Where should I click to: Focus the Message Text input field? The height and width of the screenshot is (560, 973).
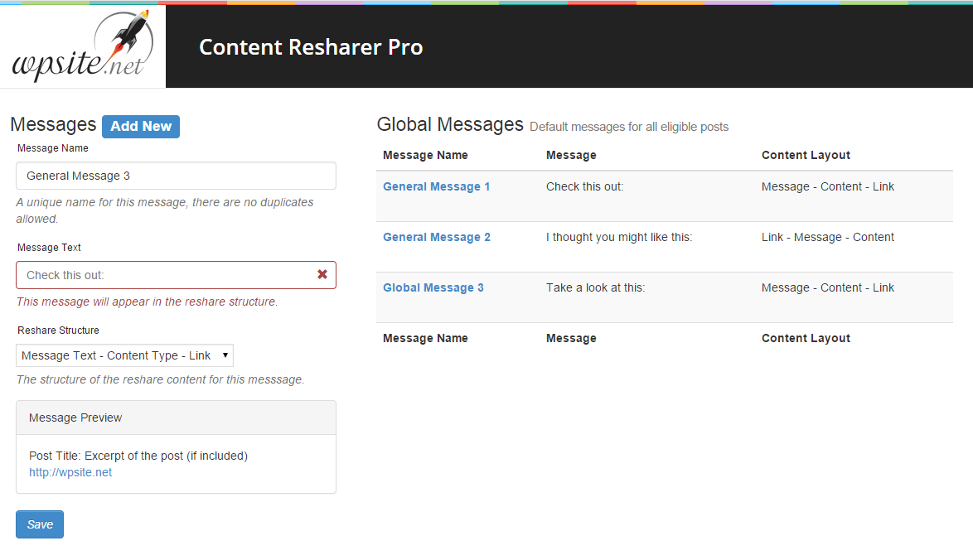point(177,275)
